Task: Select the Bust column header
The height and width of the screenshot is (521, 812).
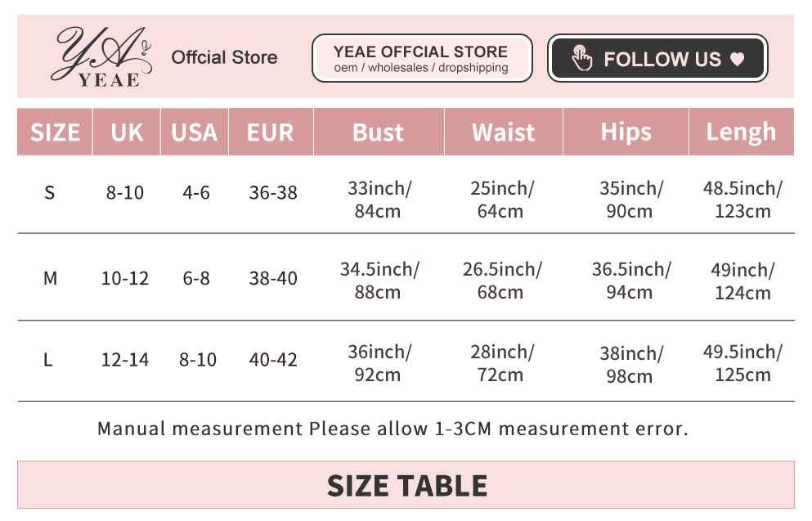Action: pos(379,132)
